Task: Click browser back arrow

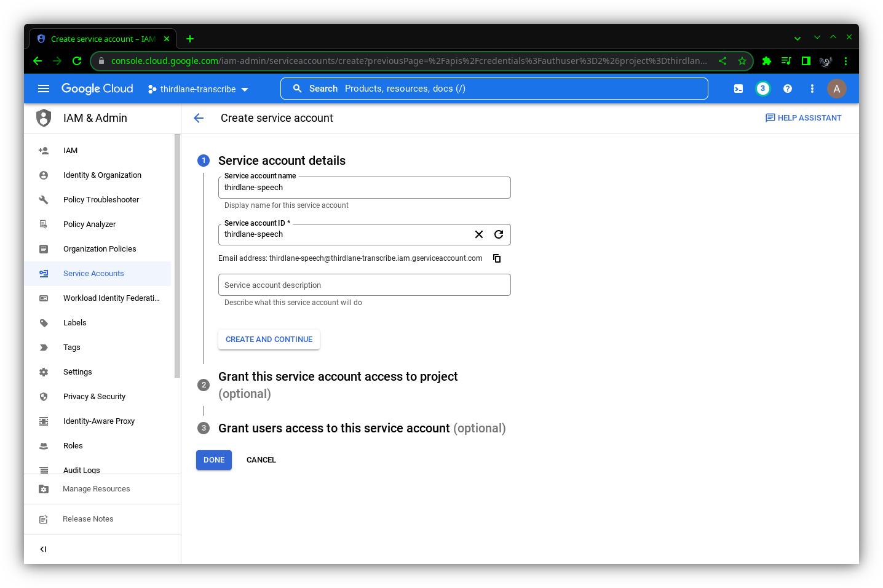Action: 38,61
